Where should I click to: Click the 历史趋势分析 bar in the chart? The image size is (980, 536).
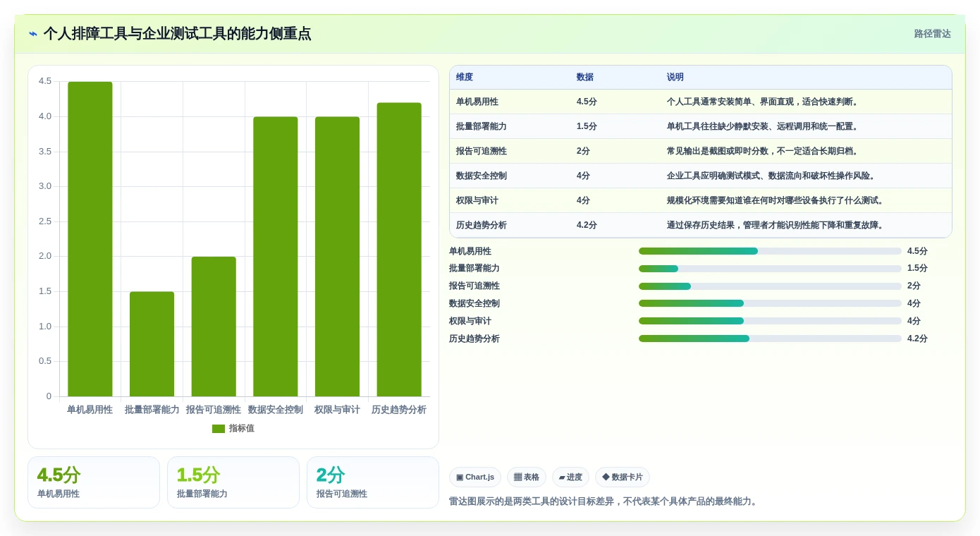399,250
